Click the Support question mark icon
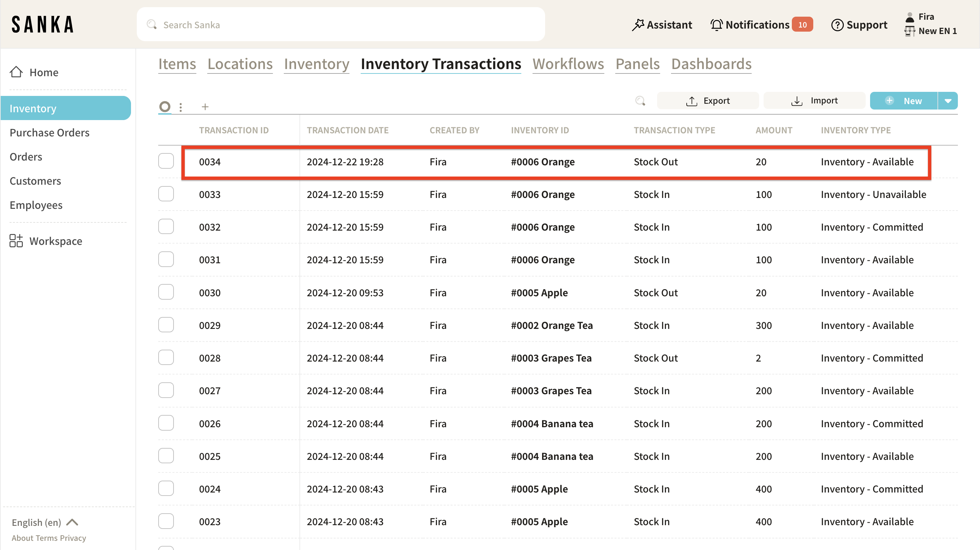This screenshot has height=550, width=980. [837, 25]
